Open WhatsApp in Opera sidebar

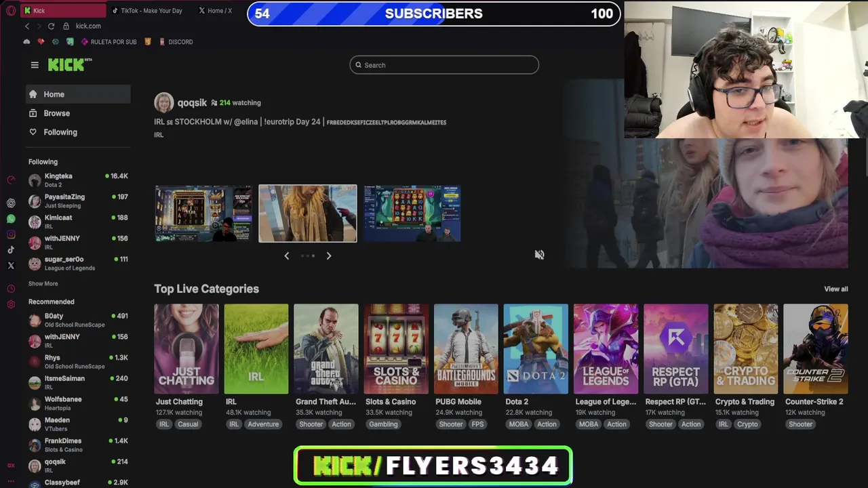point(11,219)
